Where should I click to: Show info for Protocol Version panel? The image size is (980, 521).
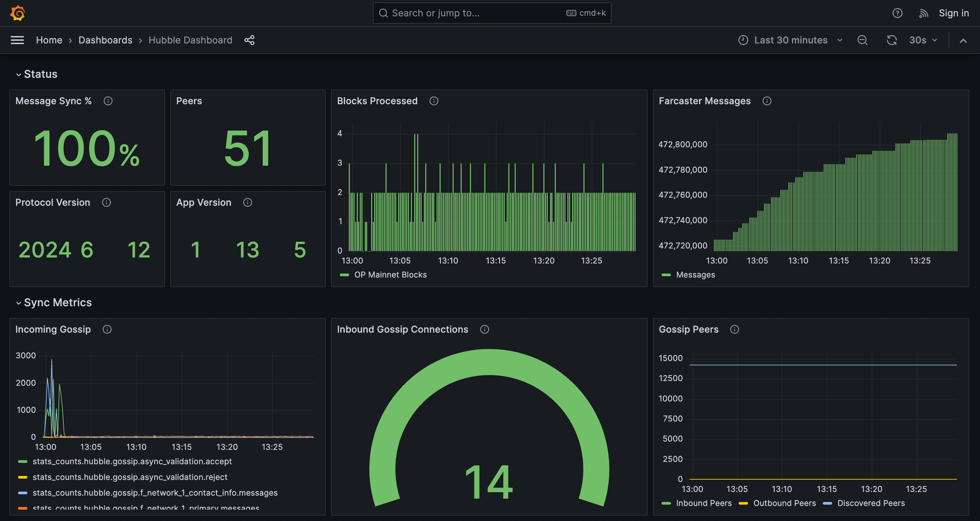click(x=106, y=202)
